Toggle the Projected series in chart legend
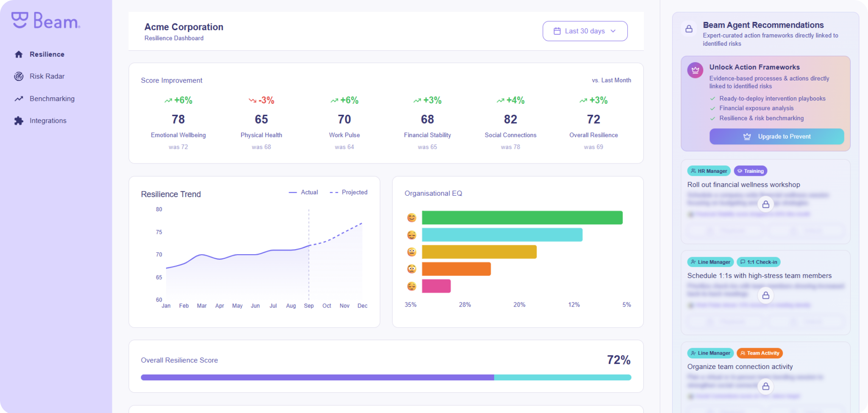 (x=348, y=192)
